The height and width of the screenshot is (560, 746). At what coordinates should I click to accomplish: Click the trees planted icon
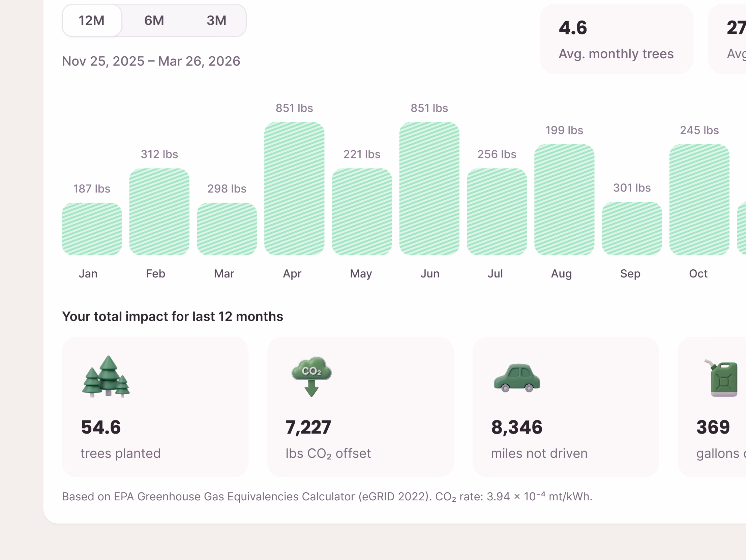pyautogui.click(x=106, y=376)
